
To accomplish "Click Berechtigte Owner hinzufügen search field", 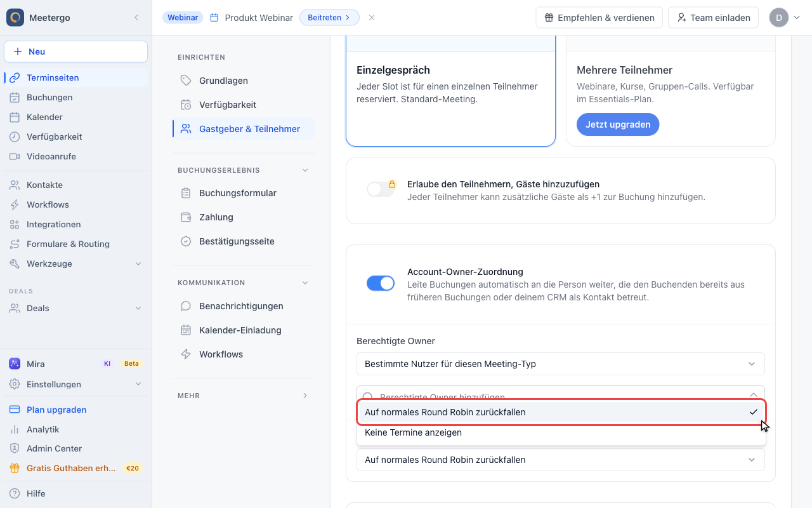I will click(561, 394).
